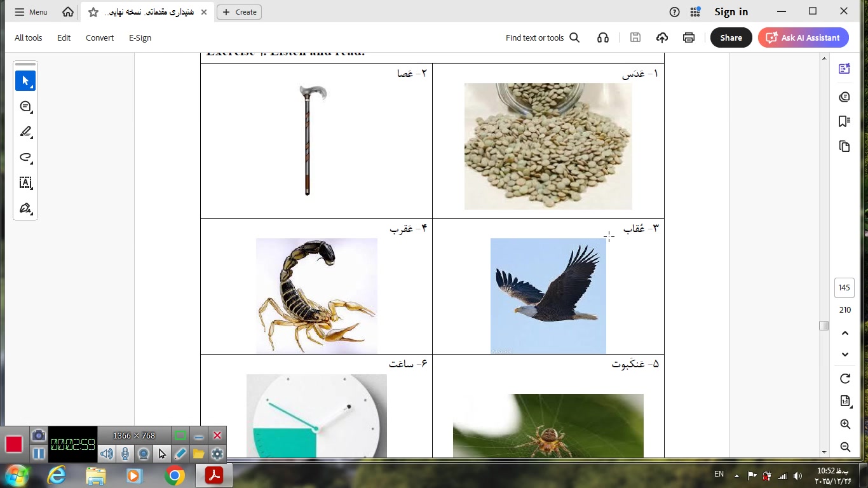This screenshot has width=868, height=488.
Task: Click the current page number box 145
Action: point(844,288)
